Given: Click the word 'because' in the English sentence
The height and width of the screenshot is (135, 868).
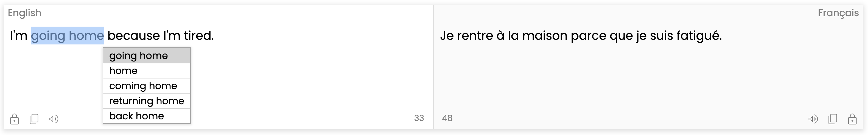Looking at the screenshot, I should pos(133,36).
